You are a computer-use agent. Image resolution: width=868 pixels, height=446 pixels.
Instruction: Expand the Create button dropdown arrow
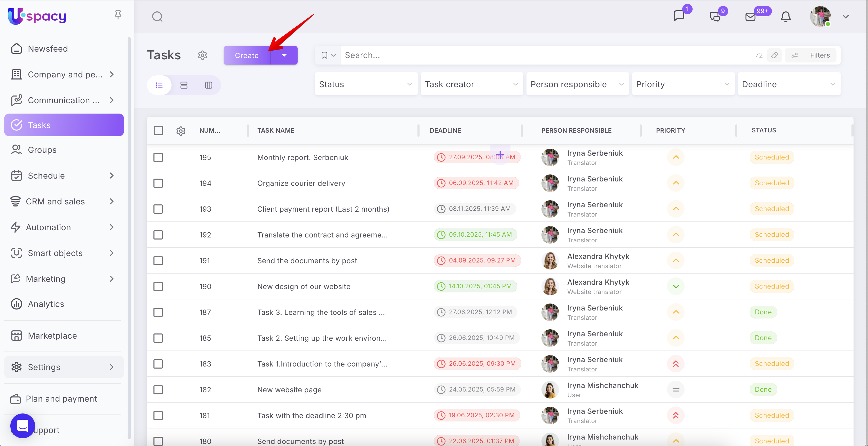click(x=284, y=55)
